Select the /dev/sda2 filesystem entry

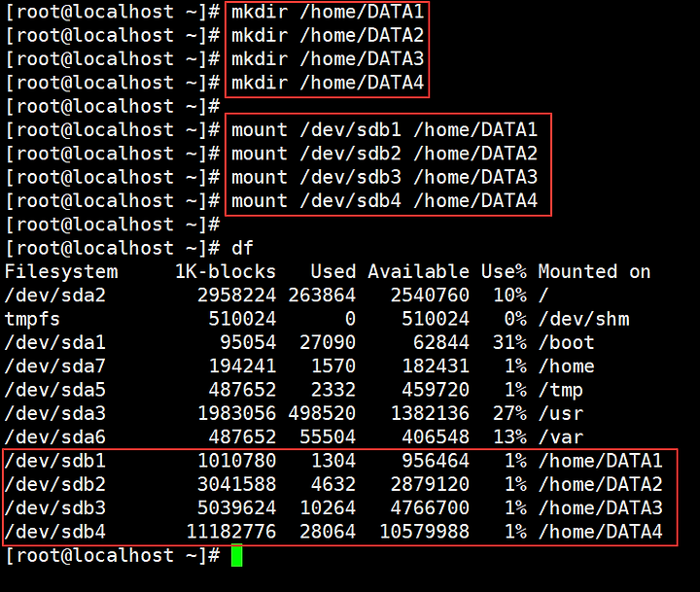coord(54,296)
